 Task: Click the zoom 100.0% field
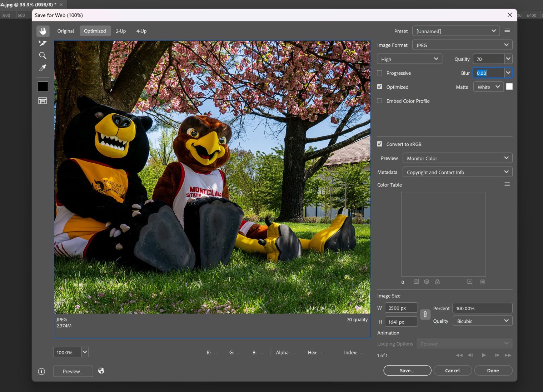coord(68,352)
